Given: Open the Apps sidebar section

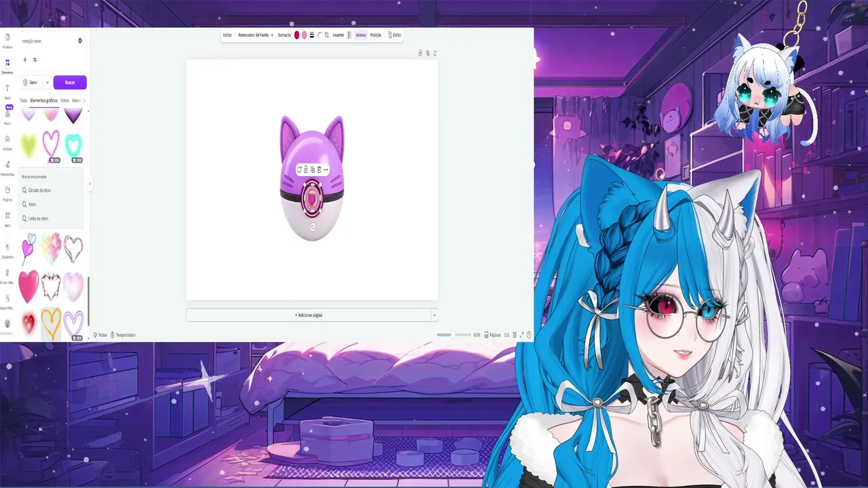Looking at the screenshot, I should click(x=7, y=219).
